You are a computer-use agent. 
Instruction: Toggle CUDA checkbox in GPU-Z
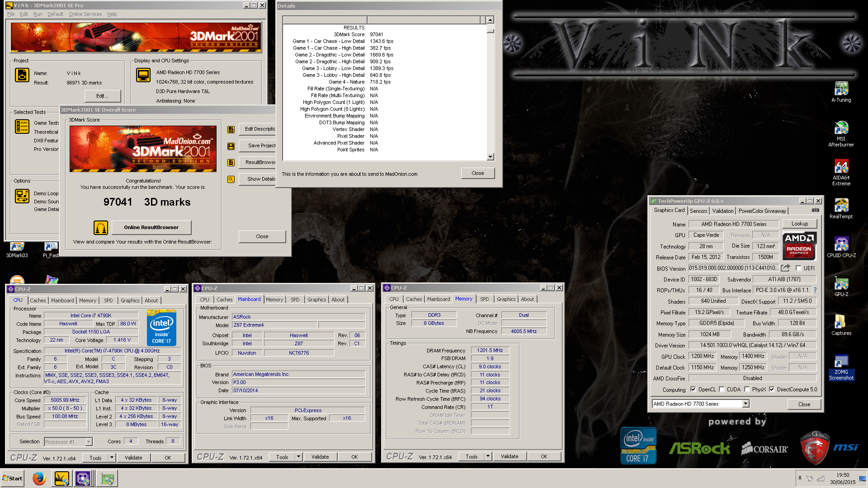coord(722,389)
